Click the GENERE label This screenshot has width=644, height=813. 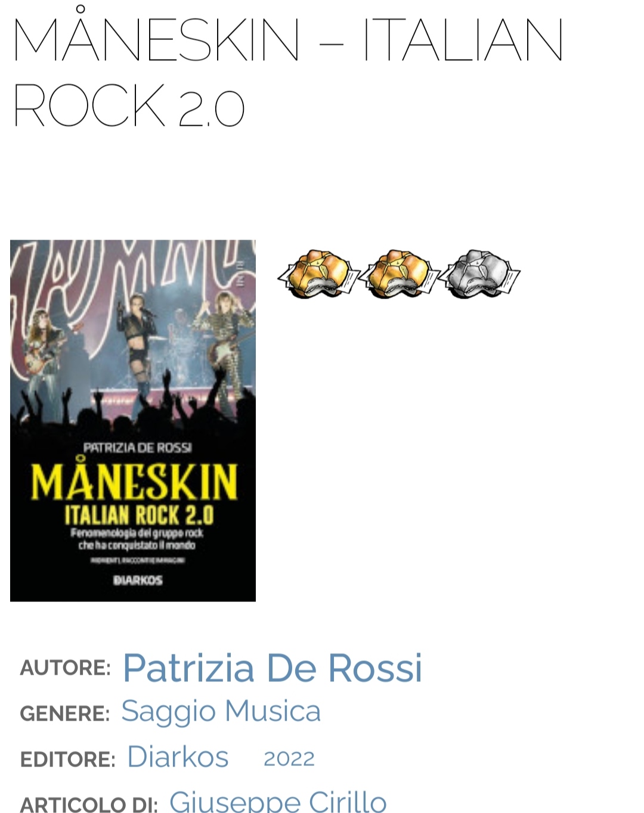[64, 713]
